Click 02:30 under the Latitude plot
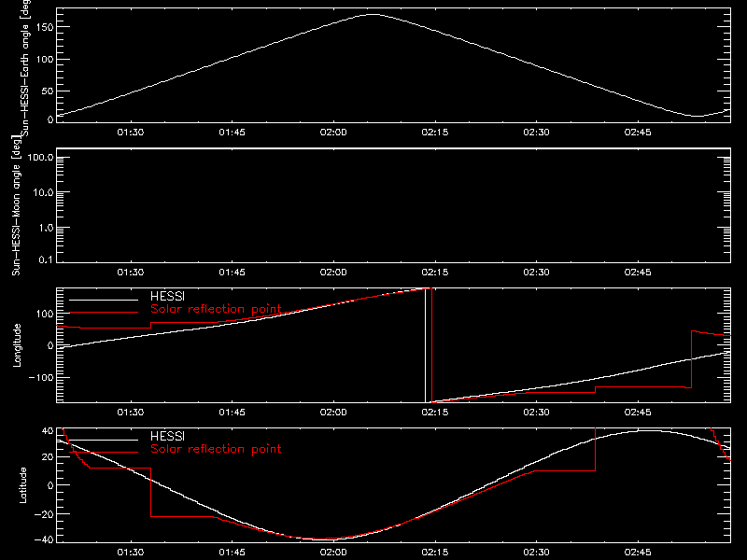This screenshot has width=747, height=560. tap(536, 553)
